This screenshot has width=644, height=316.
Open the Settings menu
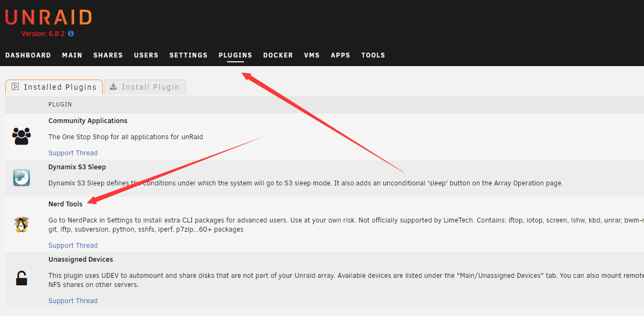[x=188, y=55]
